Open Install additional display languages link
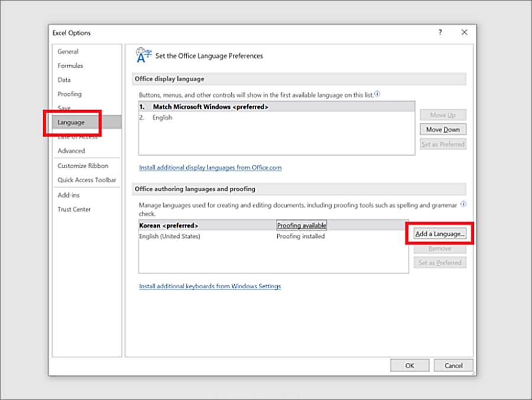The height and width of the screenshot is (400, 532). click(210, 167)
